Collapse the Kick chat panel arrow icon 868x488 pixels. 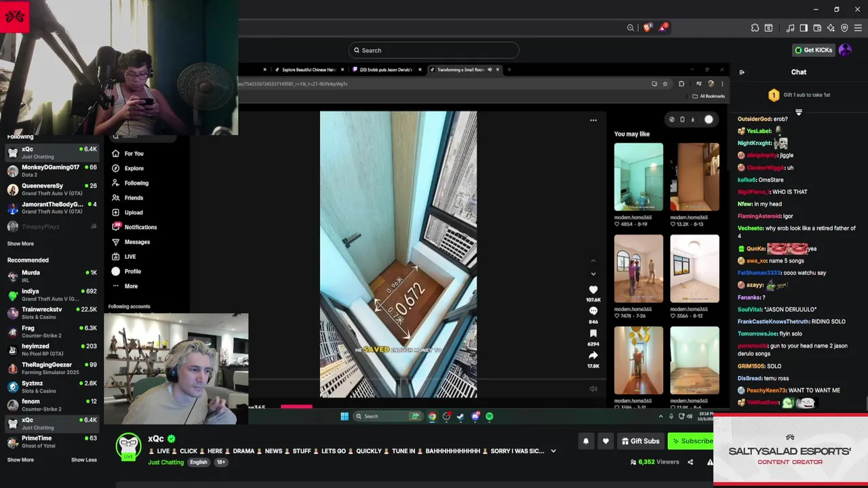point(741,72)
